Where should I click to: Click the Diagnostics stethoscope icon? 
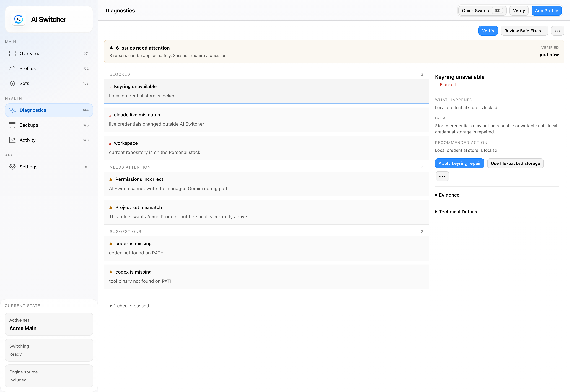click(x=12, y=110)
